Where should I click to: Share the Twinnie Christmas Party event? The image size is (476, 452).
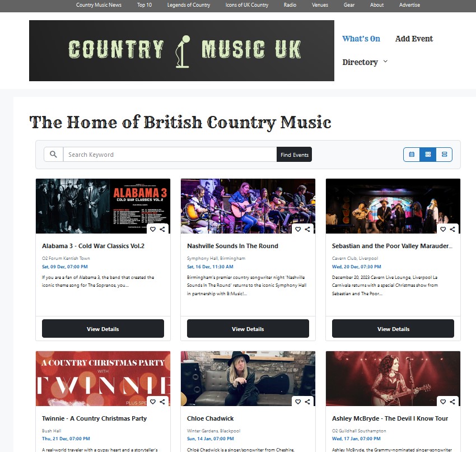(162, 402)
